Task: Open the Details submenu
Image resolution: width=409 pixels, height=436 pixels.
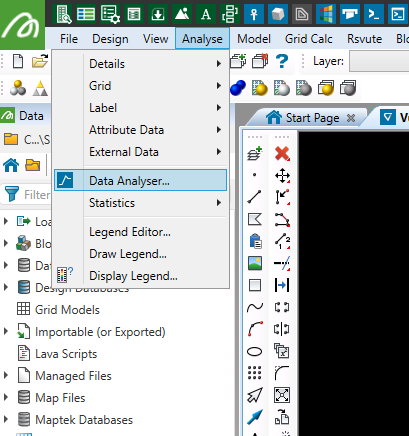Action: (x=140, y=64)
